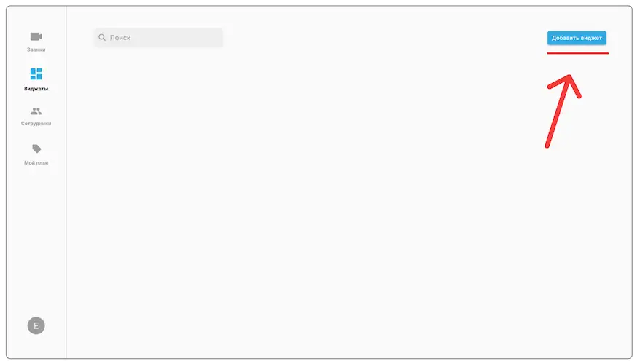This screenshot has width=640, height=364.
Task: Focus the Поиск search input field
Action: coord(168,37)
